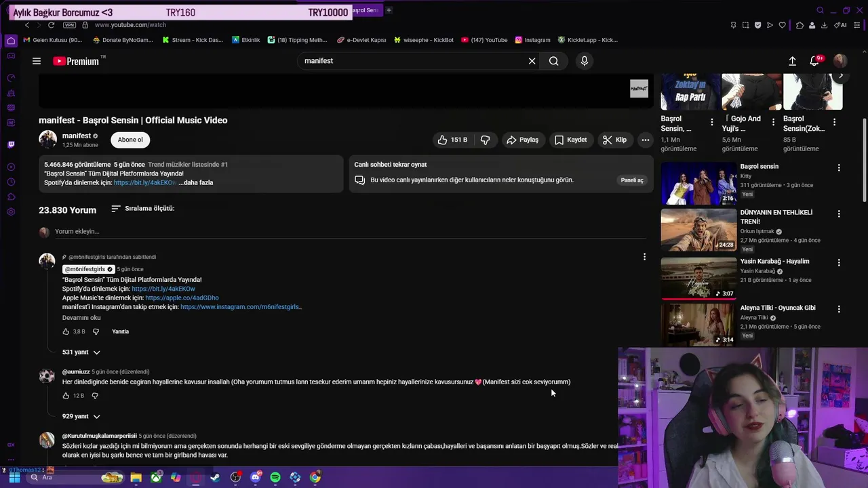This screenshot has height=488, width=868.
Task: Start voice search with the microphone
Action: click(585, 61)
